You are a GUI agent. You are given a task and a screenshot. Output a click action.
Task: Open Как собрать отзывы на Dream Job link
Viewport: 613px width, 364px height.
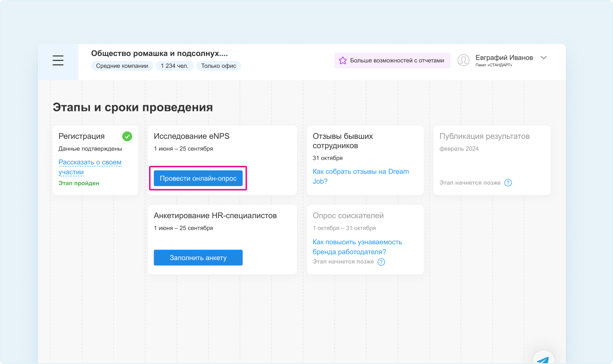tap(361, 176)
